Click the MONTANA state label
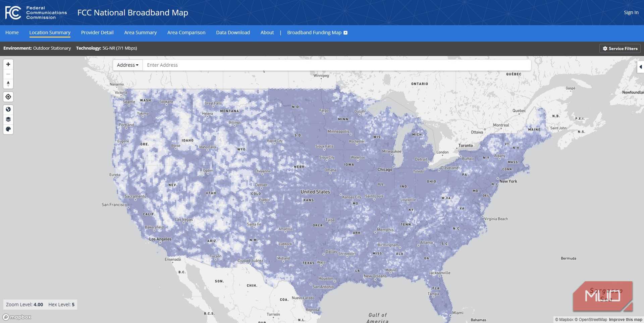Screen dimensions: 644x323 tap(229, 111)
